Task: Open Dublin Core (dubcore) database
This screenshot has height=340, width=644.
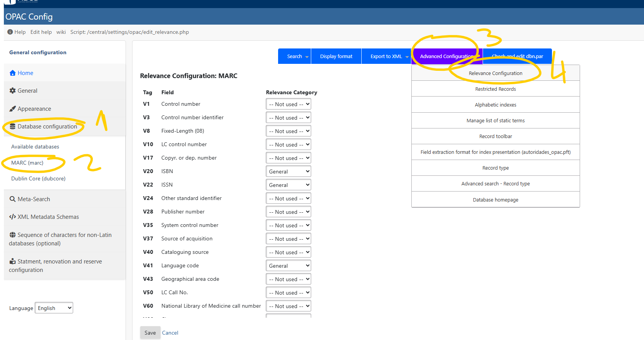Action: [x=38, y=179]
